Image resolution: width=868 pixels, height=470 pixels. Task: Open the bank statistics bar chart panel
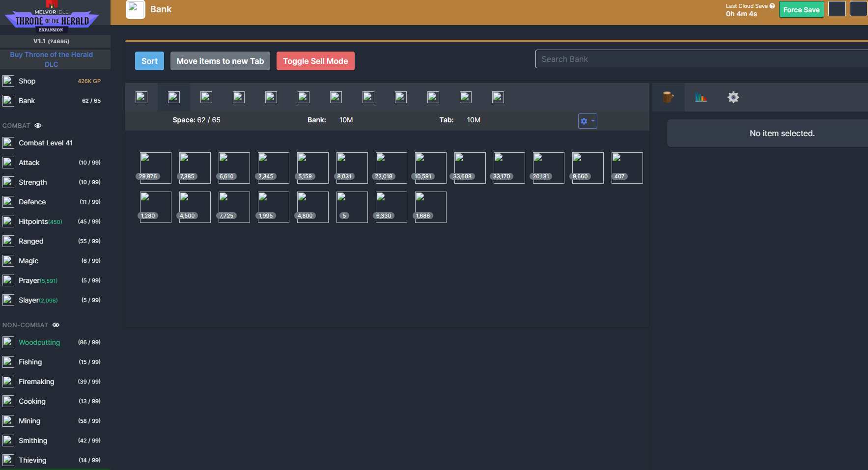click(x=701, y=97)
